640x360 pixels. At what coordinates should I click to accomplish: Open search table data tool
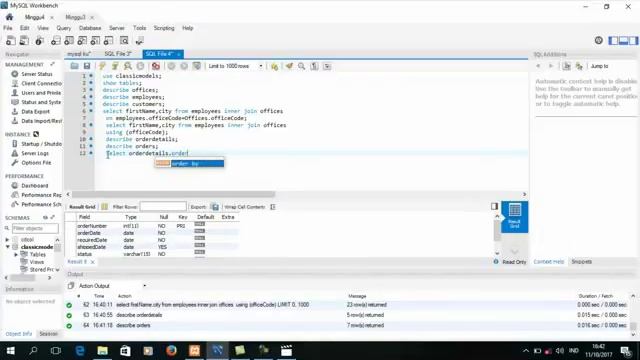coord(124,40)
